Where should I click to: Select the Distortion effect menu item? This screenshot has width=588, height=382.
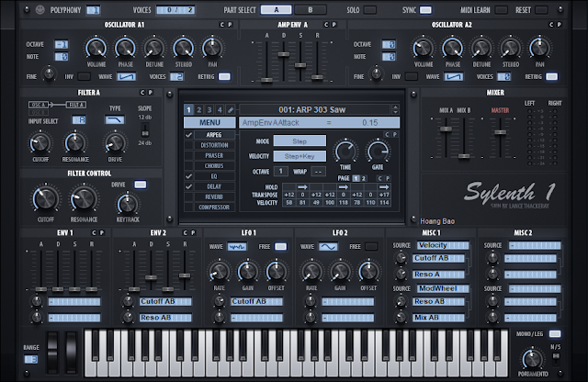[214, 145]
